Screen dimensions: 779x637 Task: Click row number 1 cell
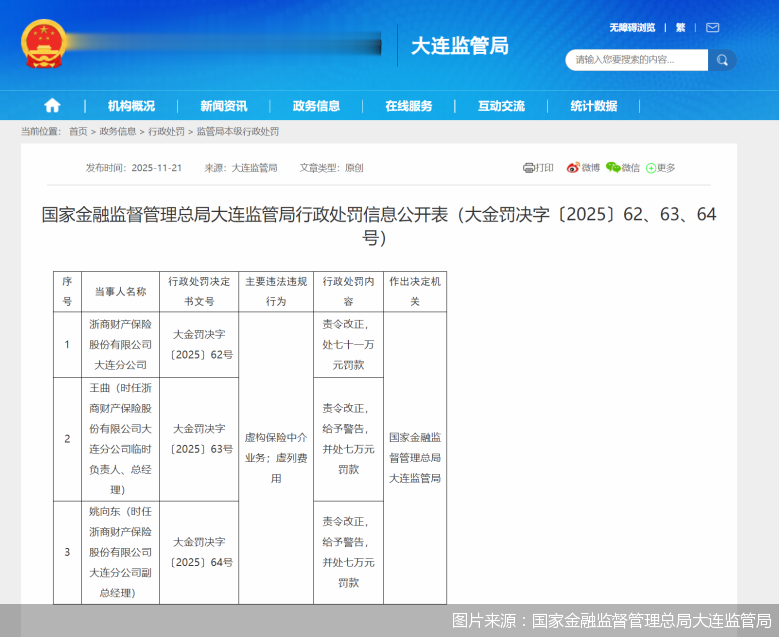click(x=67, y=345)
